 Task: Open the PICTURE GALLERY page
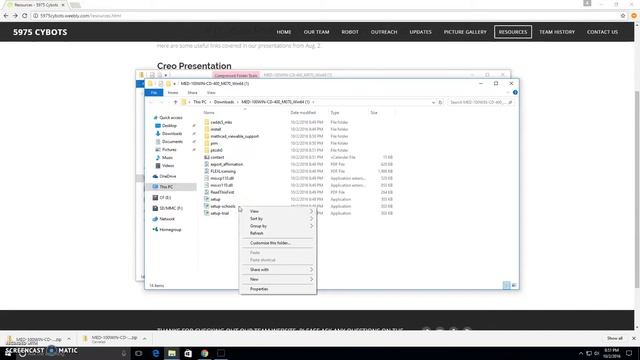pyautogui.click(x=465, y=32)
